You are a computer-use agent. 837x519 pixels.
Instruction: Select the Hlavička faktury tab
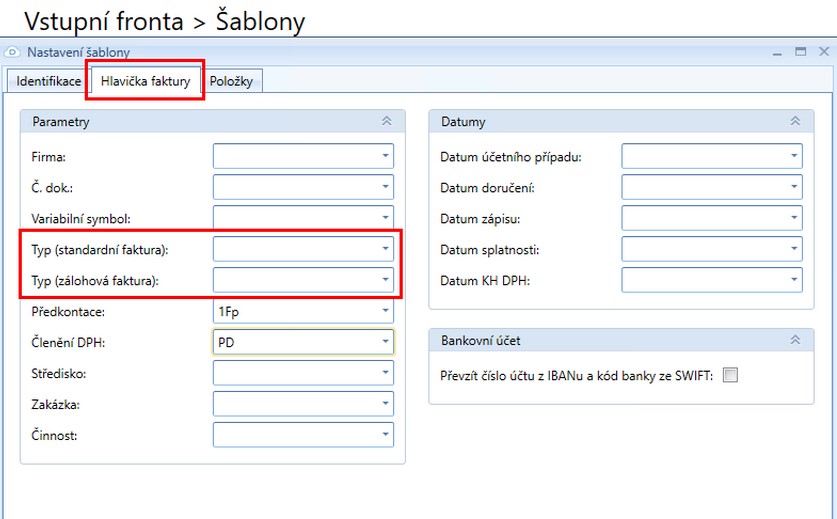click(145, 81)
